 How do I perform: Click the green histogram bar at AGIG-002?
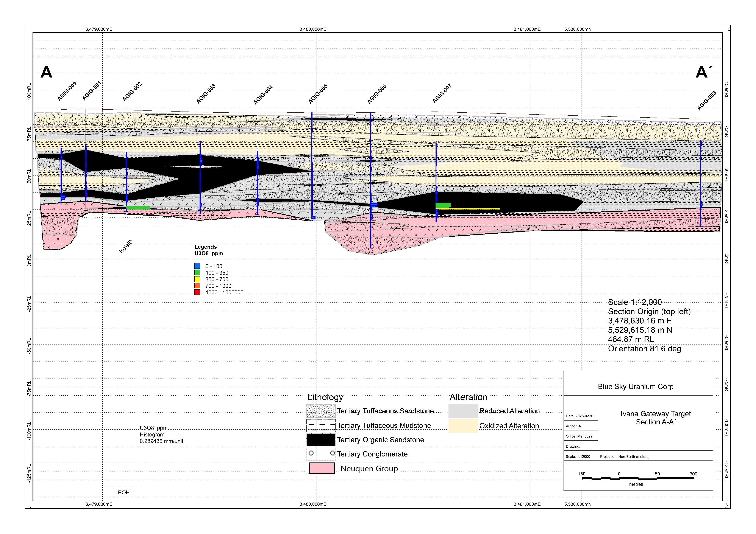[x=138, y=208]
